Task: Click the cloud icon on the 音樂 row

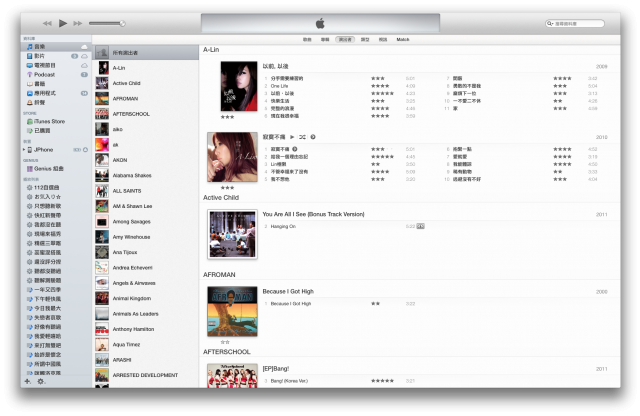Action: (x=84, y=47)
